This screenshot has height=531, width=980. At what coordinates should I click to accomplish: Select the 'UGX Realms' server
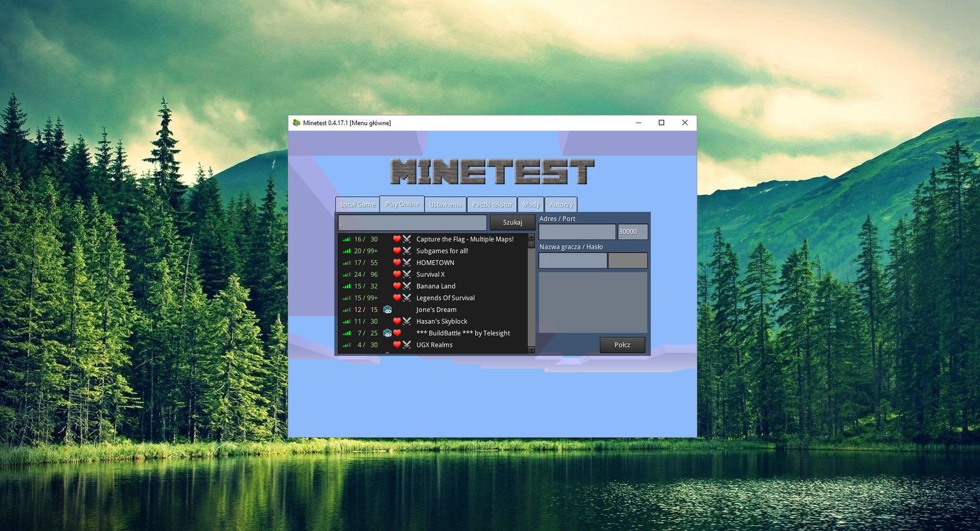(x=434, y=345)
